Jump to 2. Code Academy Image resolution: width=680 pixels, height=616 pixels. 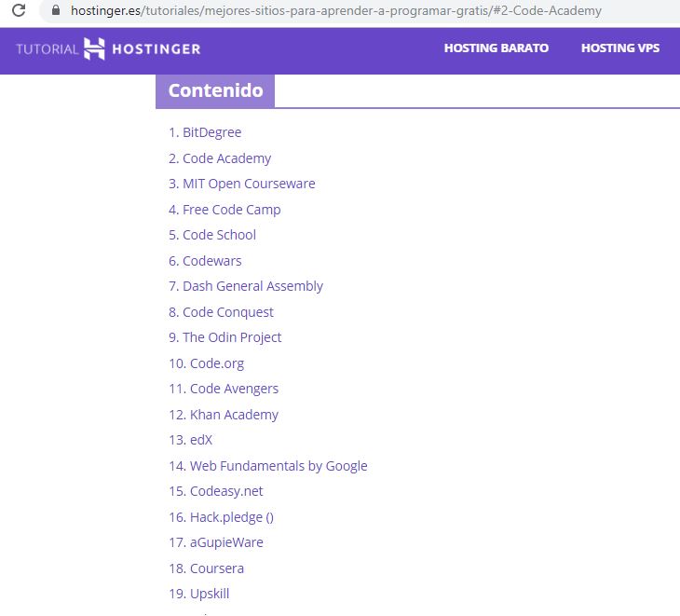click(220, 158)
